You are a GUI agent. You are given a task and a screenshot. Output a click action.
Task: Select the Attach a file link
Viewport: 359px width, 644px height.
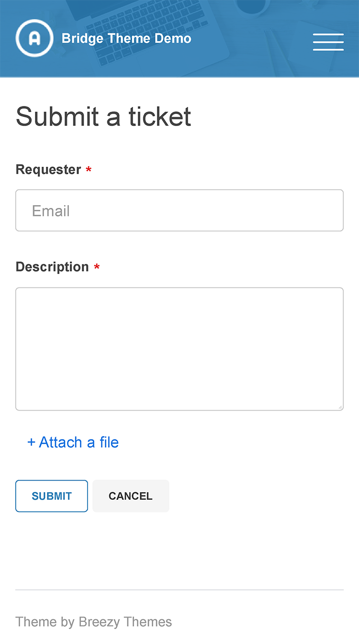click(73, 442)
